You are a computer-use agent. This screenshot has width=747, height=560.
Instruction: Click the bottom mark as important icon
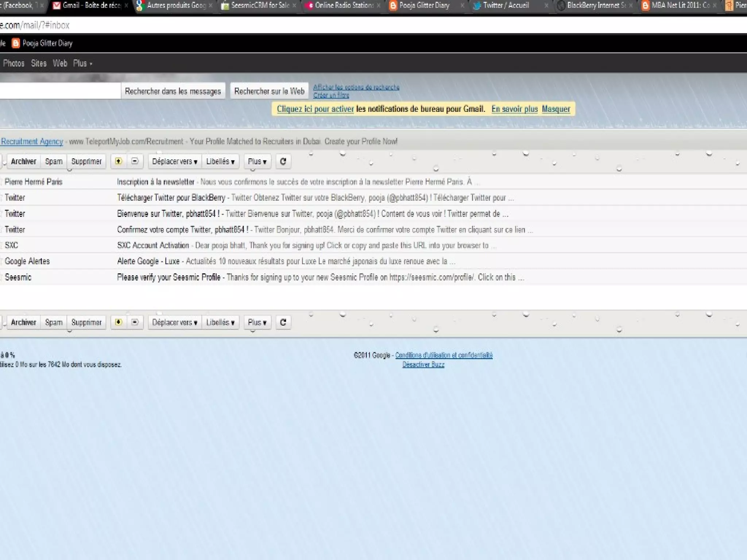[119, 322]
